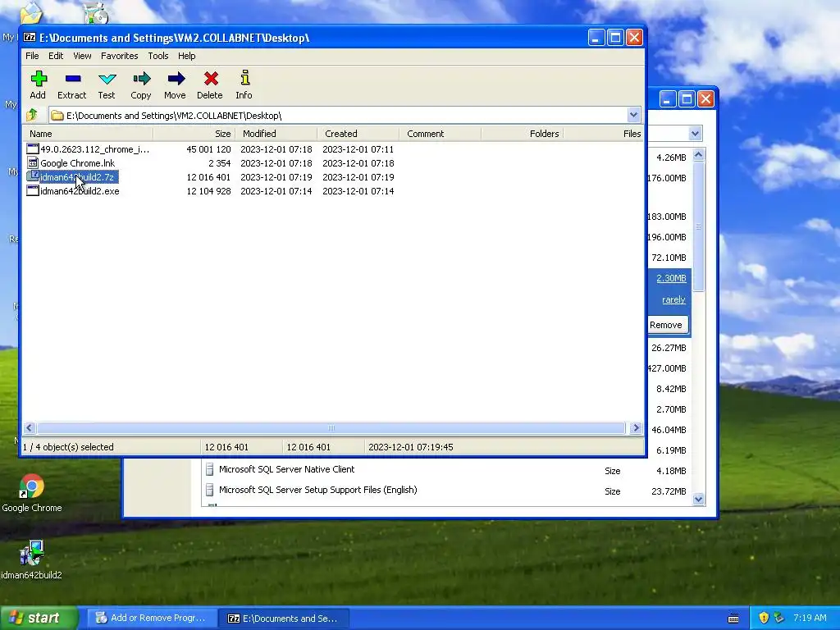Click the safely remove hardware tray icon
The width and height of the screenshot is (840, 630).
[778, 618]
